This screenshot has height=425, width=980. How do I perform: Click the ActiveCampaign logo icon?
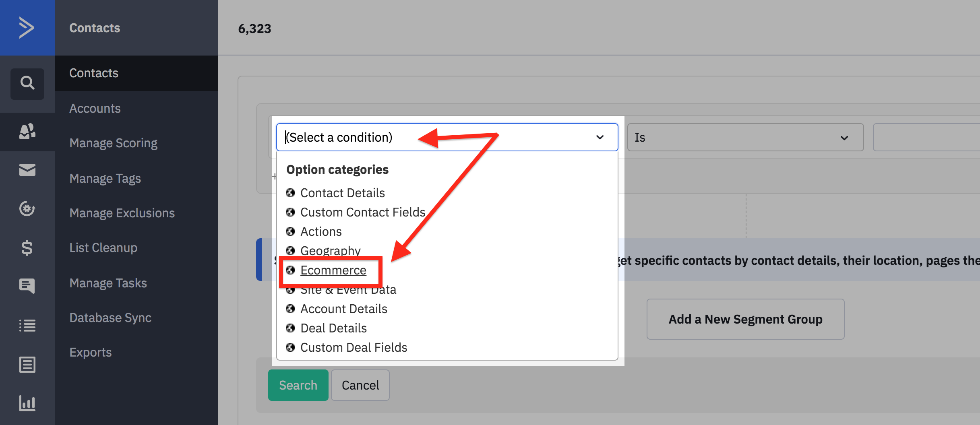coord(27,27)
